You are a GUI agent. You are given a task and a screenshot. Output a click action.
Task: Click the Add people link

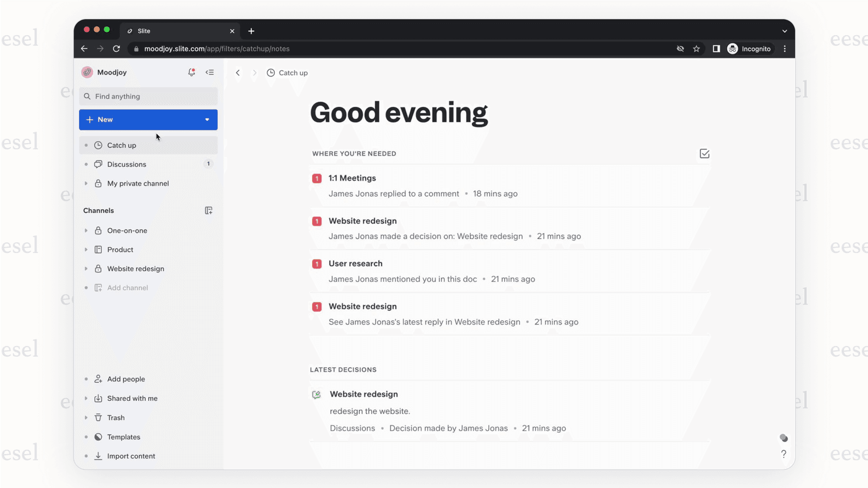tap(126, 379)
